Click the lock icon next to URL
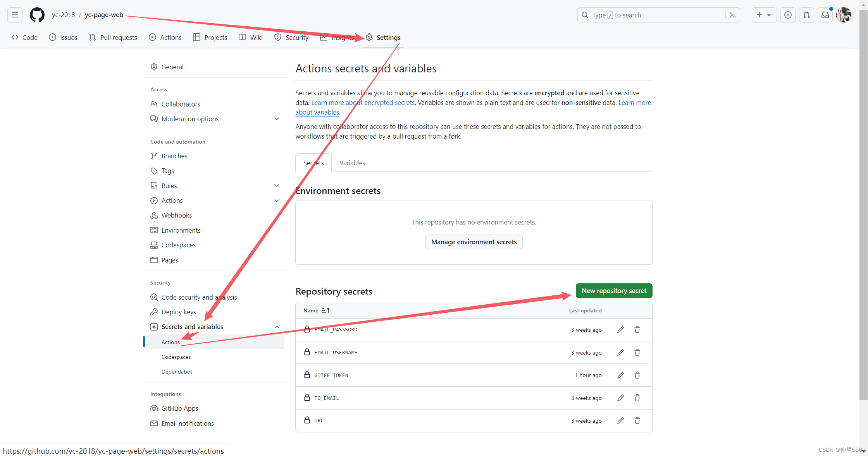This screenshot has width=868, height=456. 307,420
